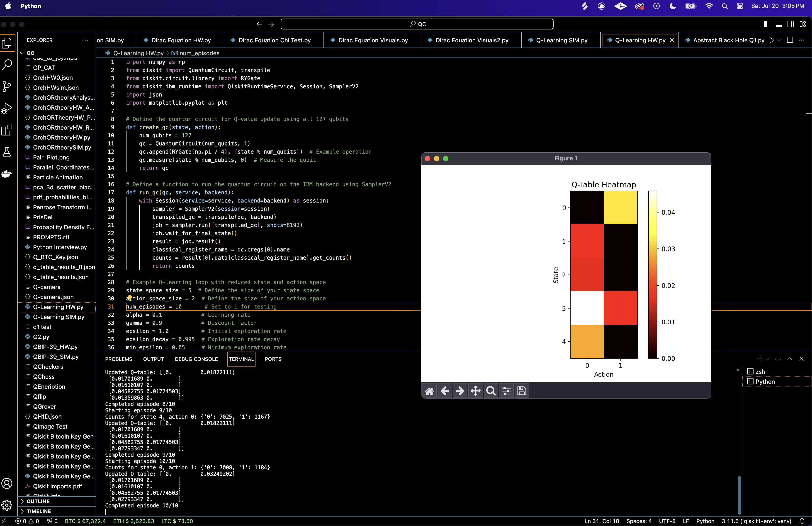Click the QC command center search field

click(417, 24)
